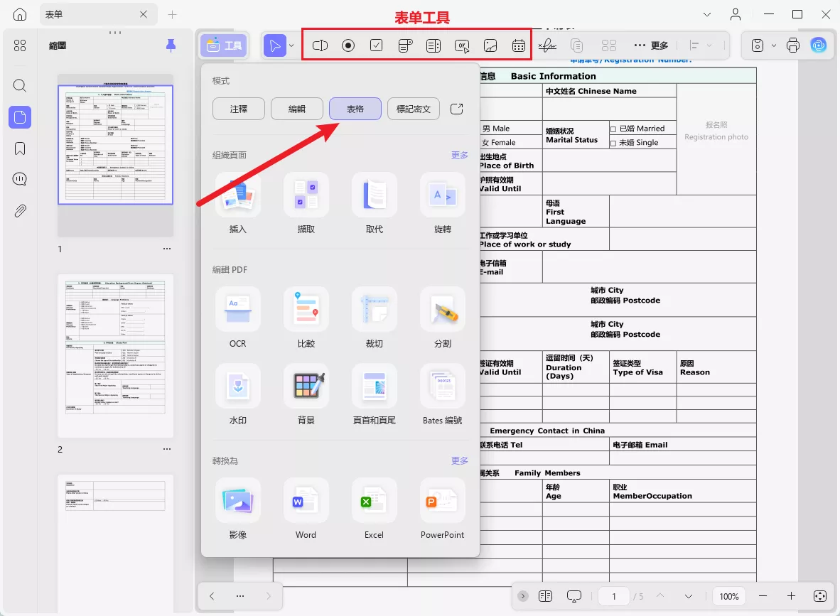This screenshot has height=616, width=840.
Task: Select the list box form tool
Action: 434,45
